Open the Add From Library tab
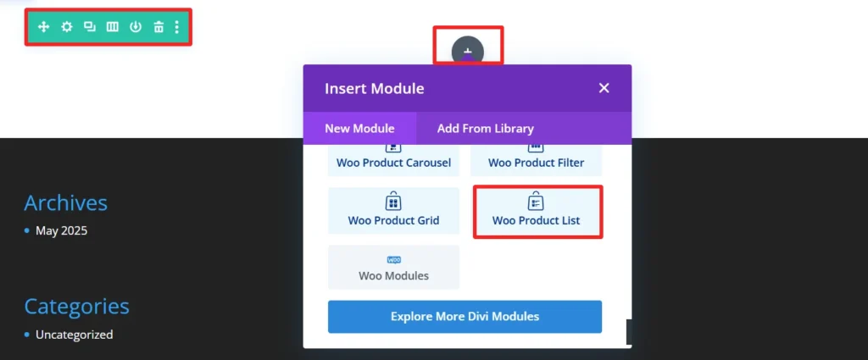Image resolution: width=868 pixels, height=360 pixels. click(x=485, y=129)
